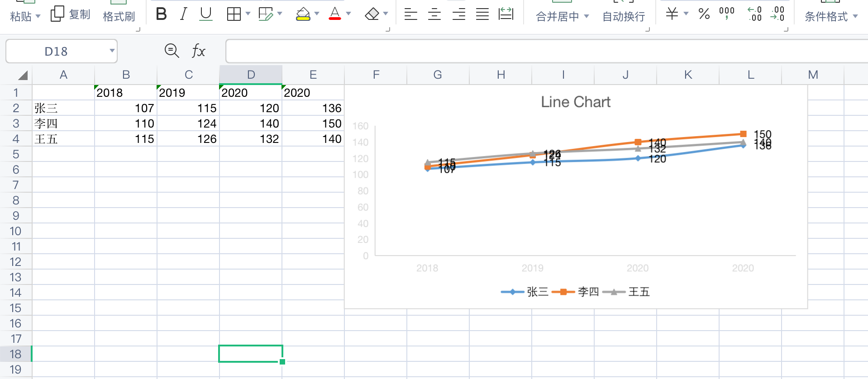Toggle bold formatting
Screen dimensions: 868x379
point(161,14)
